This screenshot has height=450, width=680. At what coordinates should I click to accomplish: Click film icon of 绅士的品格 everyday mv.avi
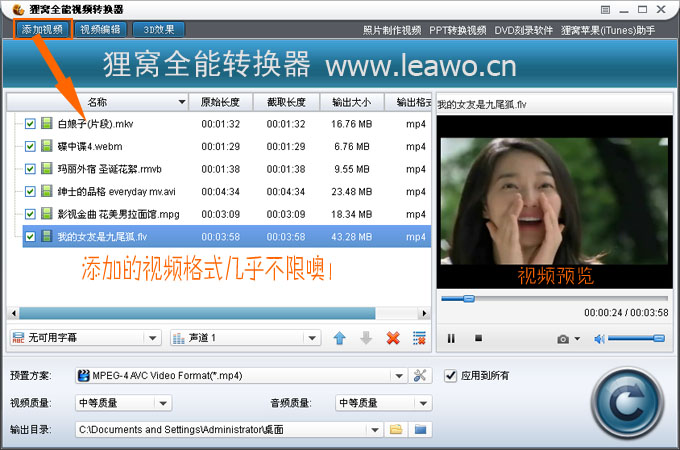[x=47, y=191]
